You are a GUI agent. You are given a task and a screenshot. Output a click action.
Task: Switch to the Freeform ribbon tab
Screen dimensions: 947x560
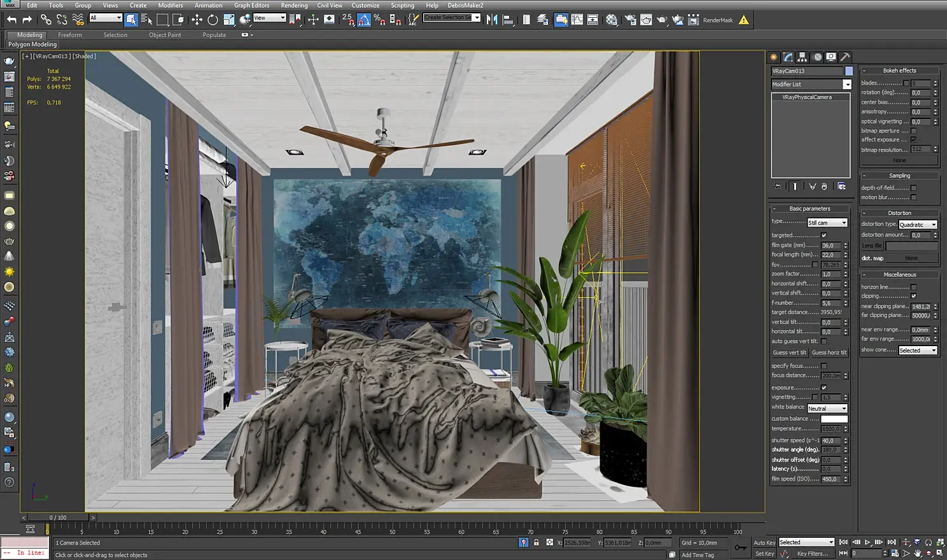point(69,35)
